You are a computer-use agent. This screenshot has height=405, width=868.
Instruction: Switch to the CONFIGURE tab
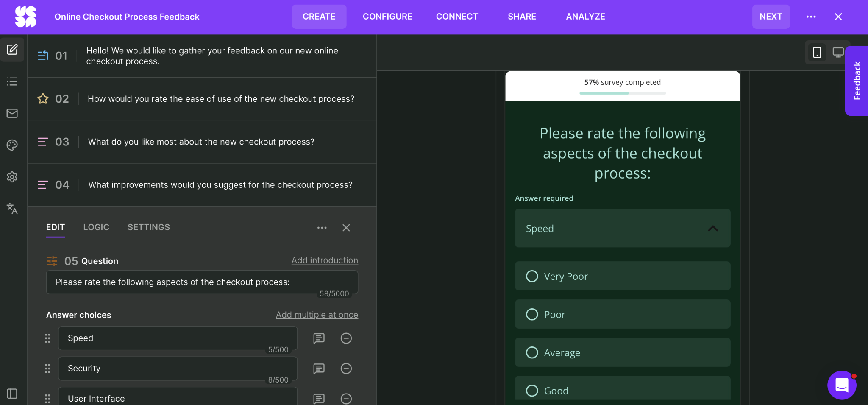tap(387, 17)
